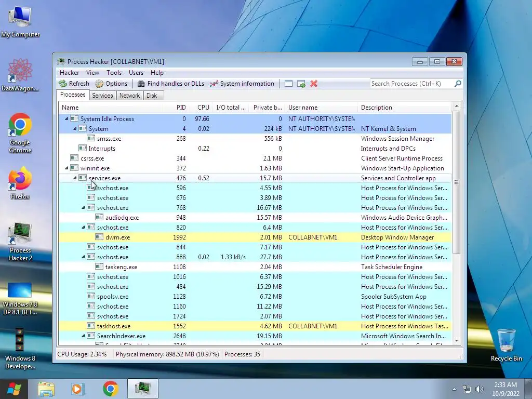This screenshot has width=532, height=399.
Task: Collapse the wininit.exe tree node
Action: click(x=66, y=168)
